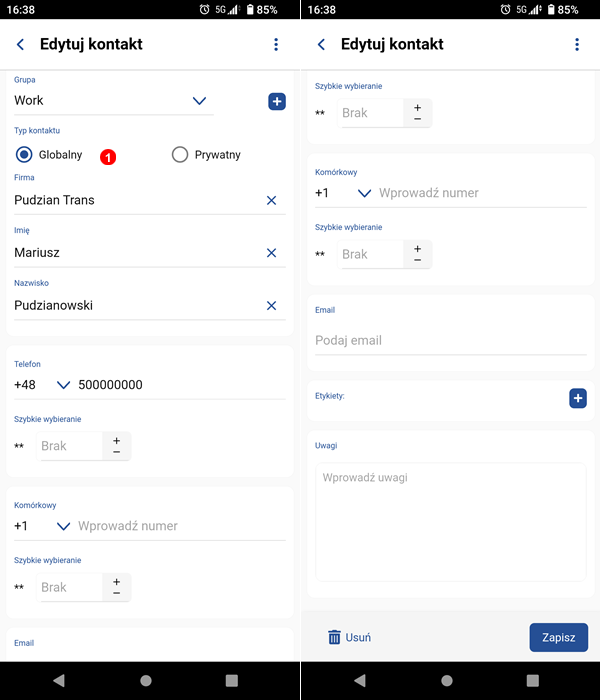Tap the Wprowadź uwagi notes area
Image resolution: width=600 pixels, height=700 pixels.
pyautogui.click(x=451, y=522)
